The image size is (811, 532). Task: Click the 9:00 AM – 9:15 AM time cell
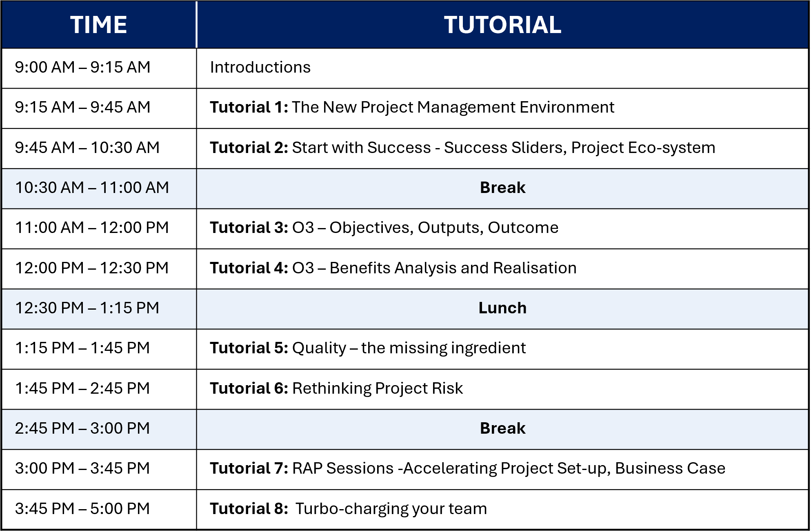pos(99,68)
